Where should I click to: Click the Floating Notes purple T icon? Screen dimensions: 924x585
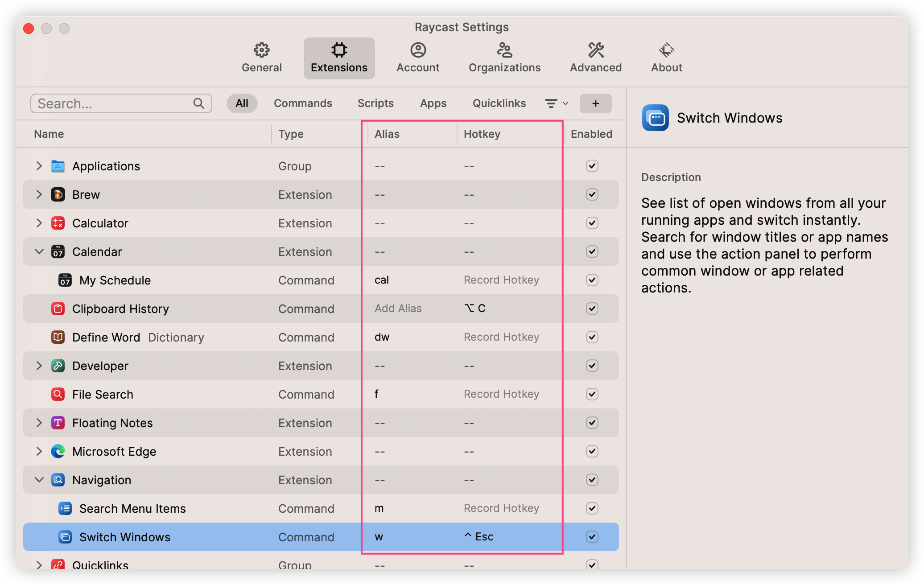pyautogui.click(x=58, y=423)
